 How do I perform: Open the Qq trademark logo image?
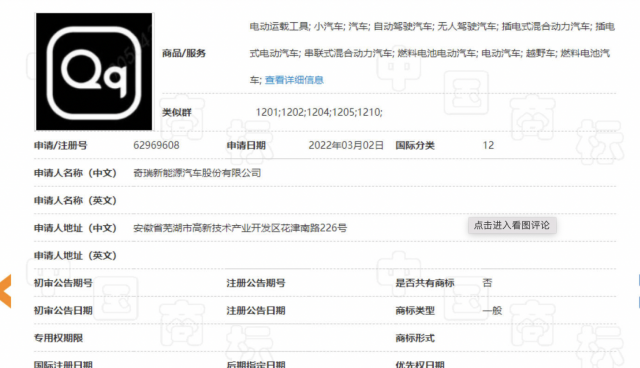tap(94, 71)
